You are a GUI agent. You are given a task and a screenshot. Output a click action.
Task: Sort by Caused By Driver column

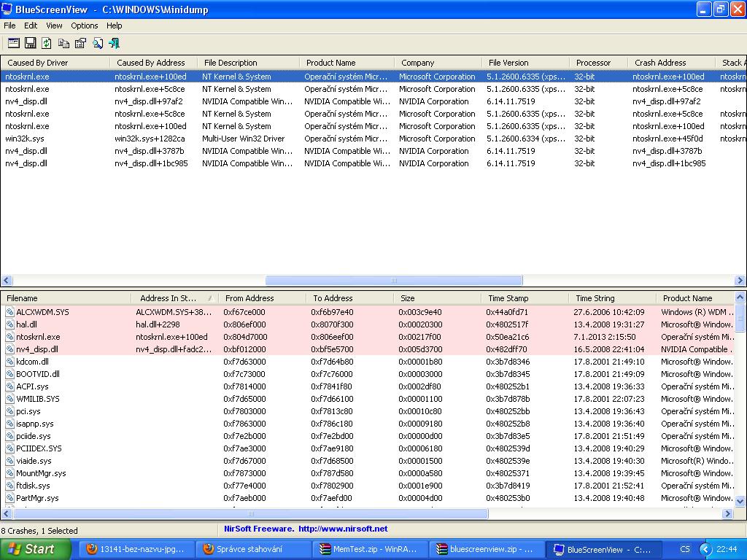tap(55, 63)
